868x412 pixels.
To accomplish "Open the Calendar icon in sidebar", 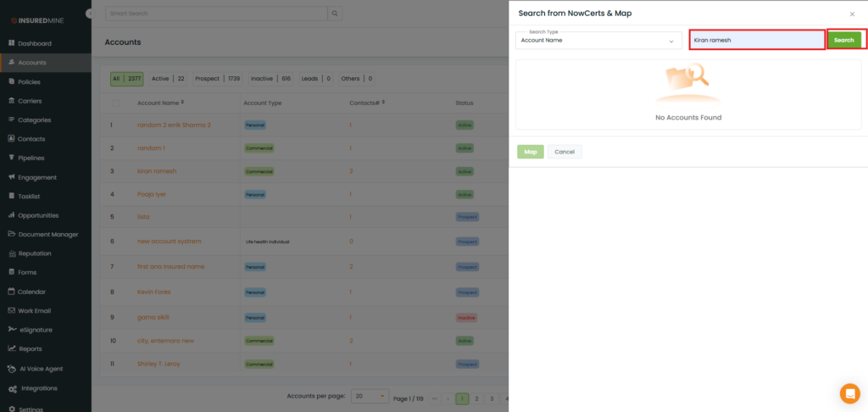I will click(12, 292).
